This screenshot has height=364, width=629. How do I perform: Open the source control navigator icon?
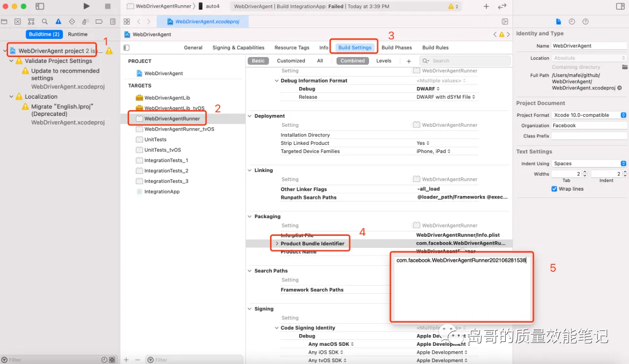(18, 22)
